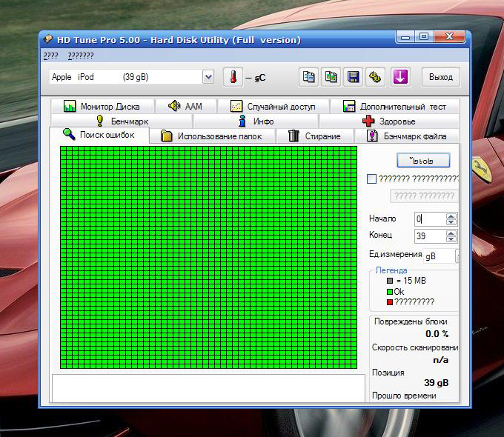Screen dimensions: 504x437
Task: Toggle the checkbox below the start button
Action: [372, 179]
